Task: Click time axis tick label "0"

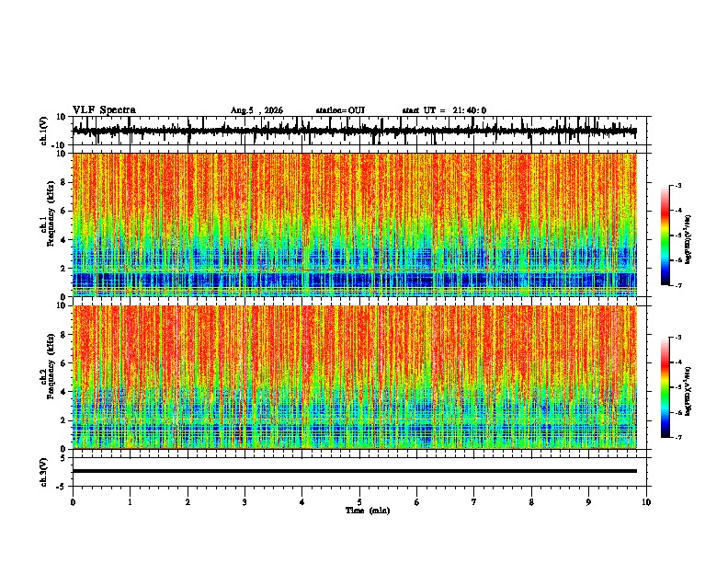Action: 73,502
